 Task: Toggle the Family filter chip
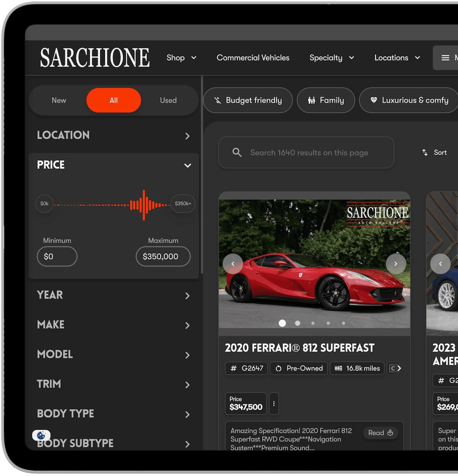(x=326, y=100)
